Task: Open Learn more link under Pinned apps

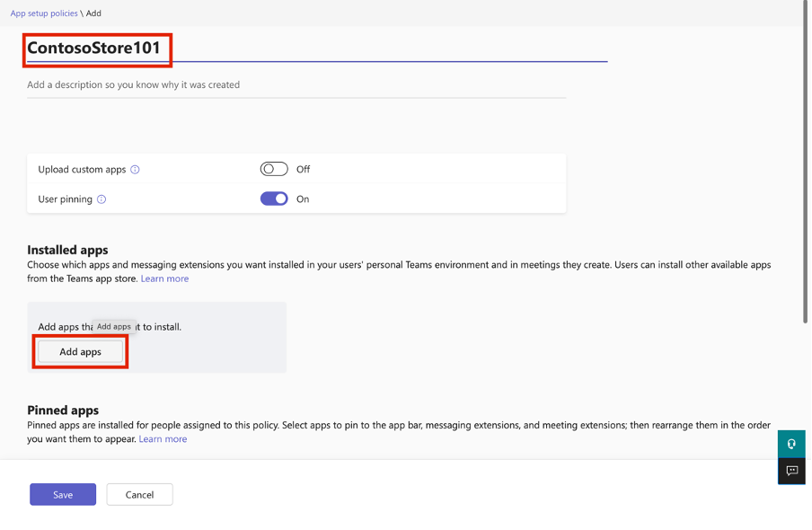Action: click(x=163, y=439)
